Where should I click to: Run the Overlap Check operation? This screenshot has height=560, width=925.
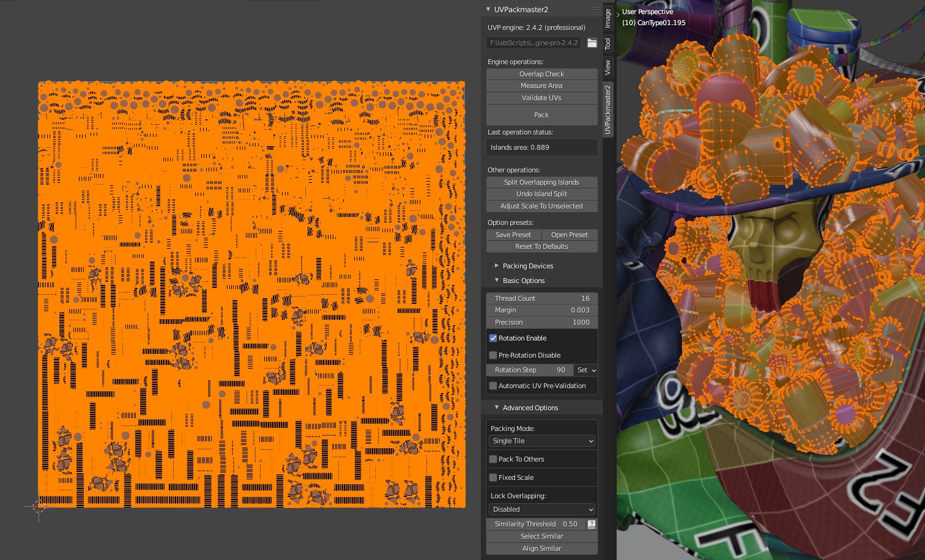(541, 74)
